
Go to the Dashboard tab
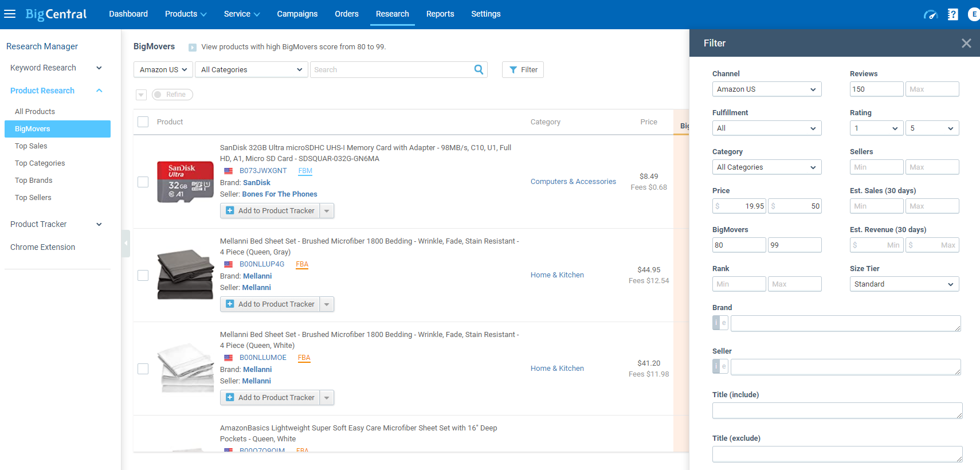point(128,14)
